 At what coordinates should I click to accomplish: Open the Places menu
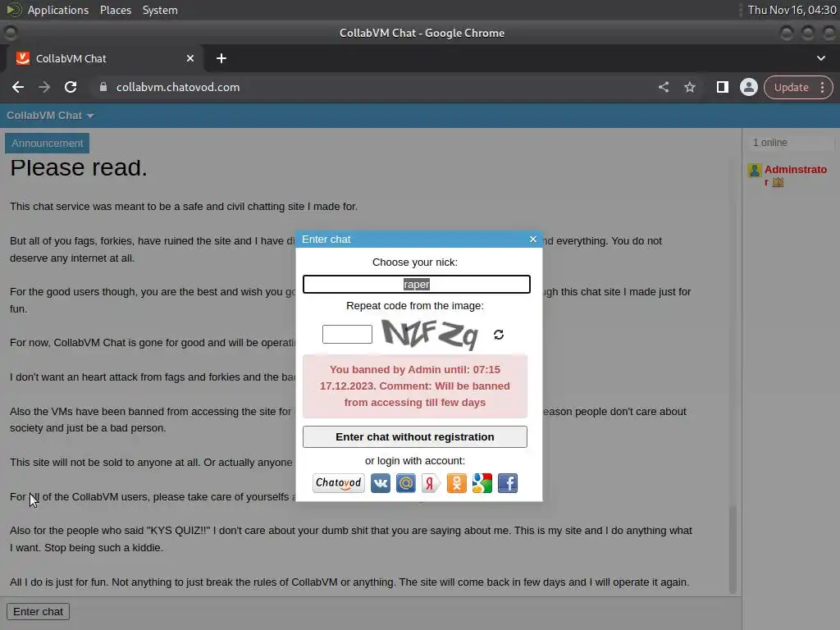tap(115, 10)
